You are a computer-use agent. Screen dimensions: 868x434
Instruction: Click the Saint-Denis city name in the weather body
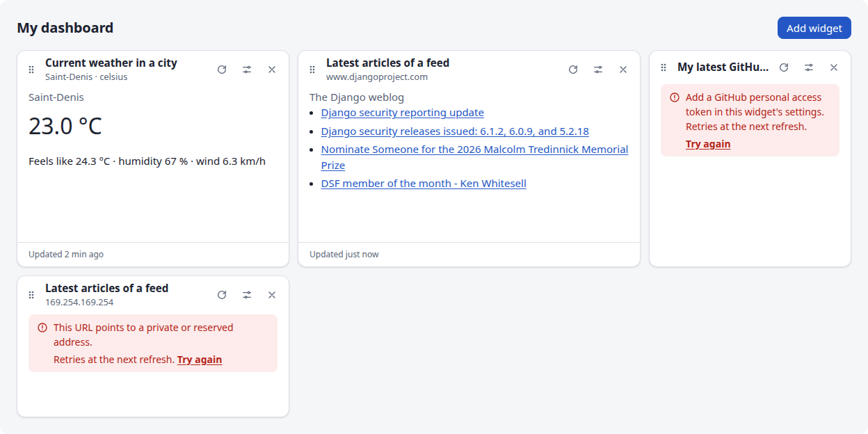pos(56,97)
